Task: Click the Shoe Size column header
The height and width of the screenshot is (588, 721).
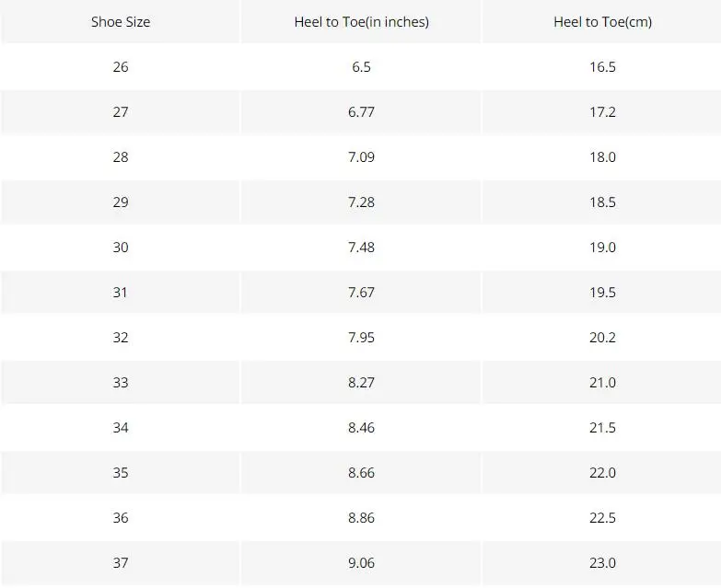Action: pyautogui.click(x=121, y=21)
